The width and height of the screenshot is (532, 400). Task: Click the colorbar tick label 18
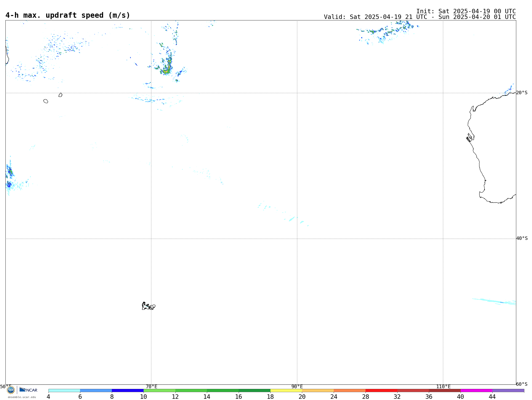click(270, 397)
